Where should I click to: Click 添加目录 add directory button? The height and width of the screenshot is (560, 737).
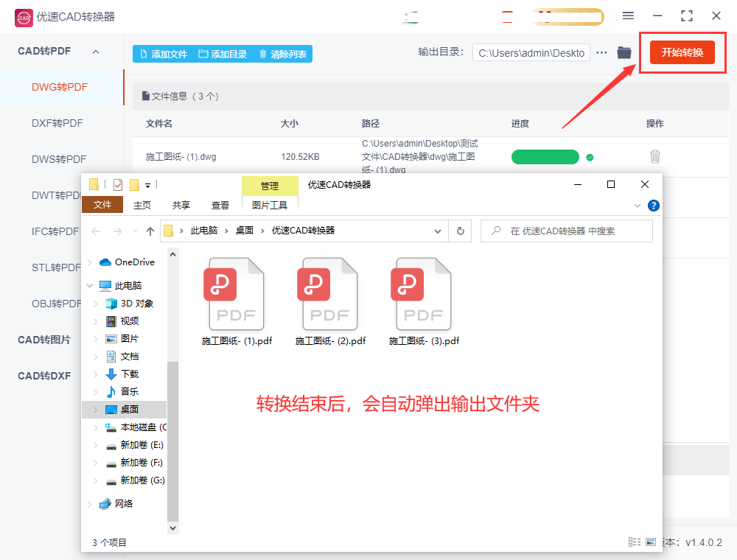click(x=223, y=54)
